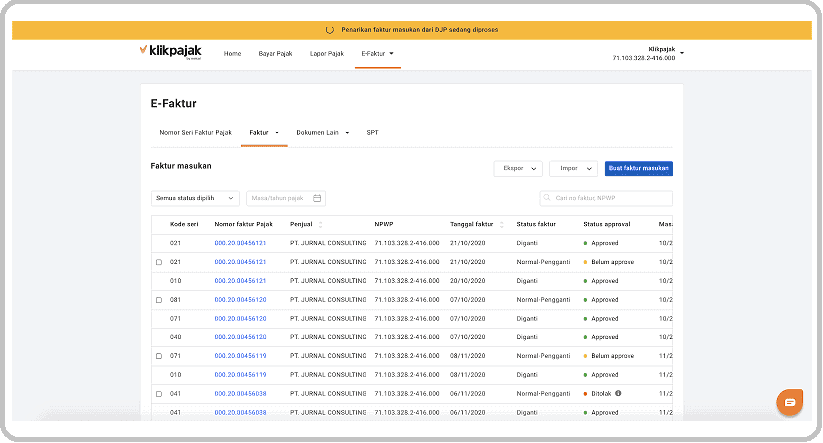This screenshot has width=823, height=443.
Task: Click the NPWP number under the account name
Action: click(x=643, y=58)
